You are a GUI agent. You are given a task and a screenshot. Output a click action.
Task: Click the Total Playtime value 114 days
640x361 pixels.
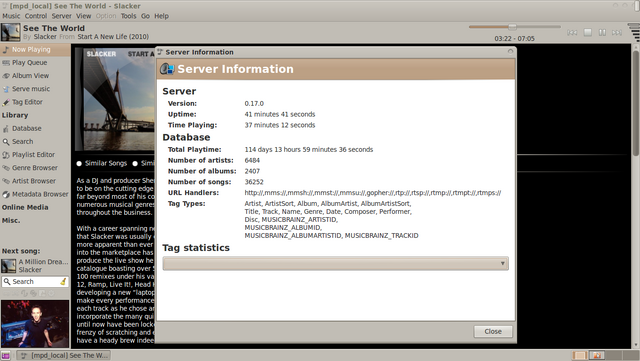(309, 149)
